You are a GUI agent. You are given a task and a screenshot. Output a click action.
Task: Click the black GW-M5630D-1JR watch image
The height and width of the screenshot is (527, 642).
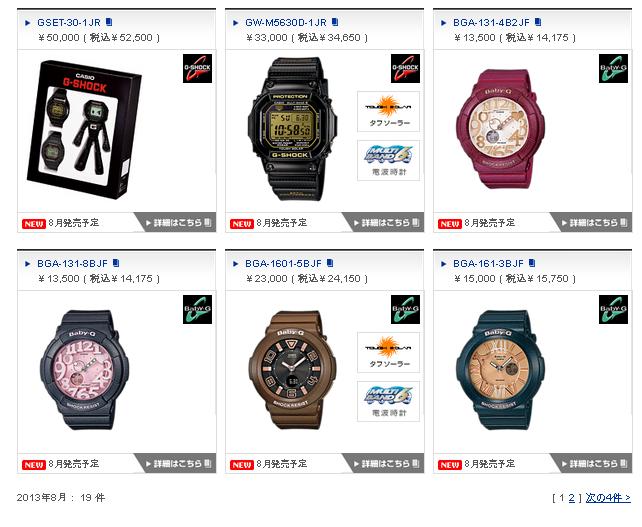click(x=291, y=129)
